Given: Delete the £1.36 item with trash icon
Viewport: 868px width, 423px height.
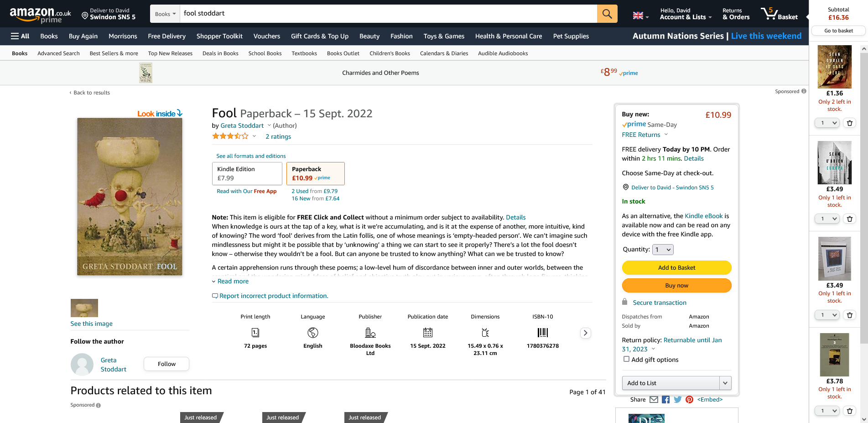Looking at the screenshot, I should pos(849,123).
